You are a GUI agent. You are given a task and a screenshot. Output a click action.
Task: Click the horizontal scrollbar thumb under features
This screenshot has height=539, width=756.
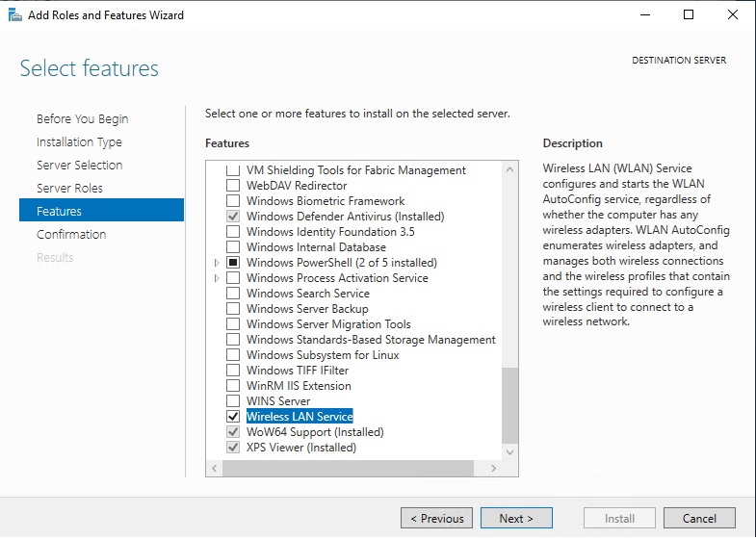(348, 468)
